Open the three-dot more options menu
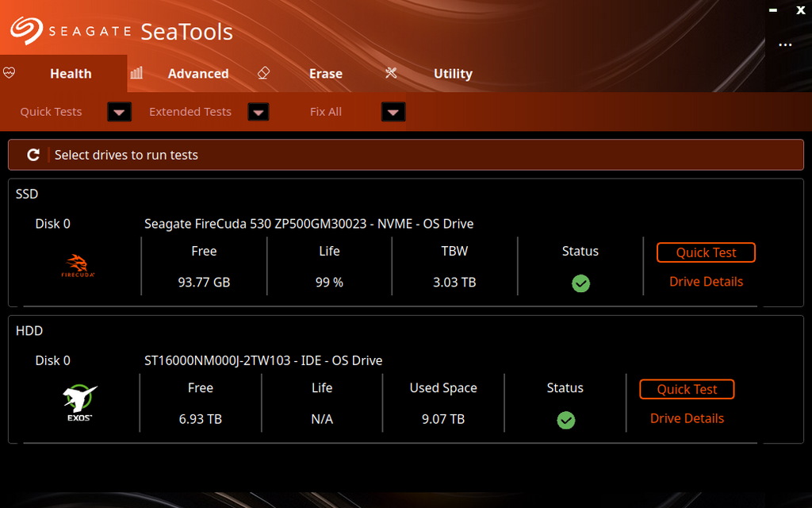 785,45
